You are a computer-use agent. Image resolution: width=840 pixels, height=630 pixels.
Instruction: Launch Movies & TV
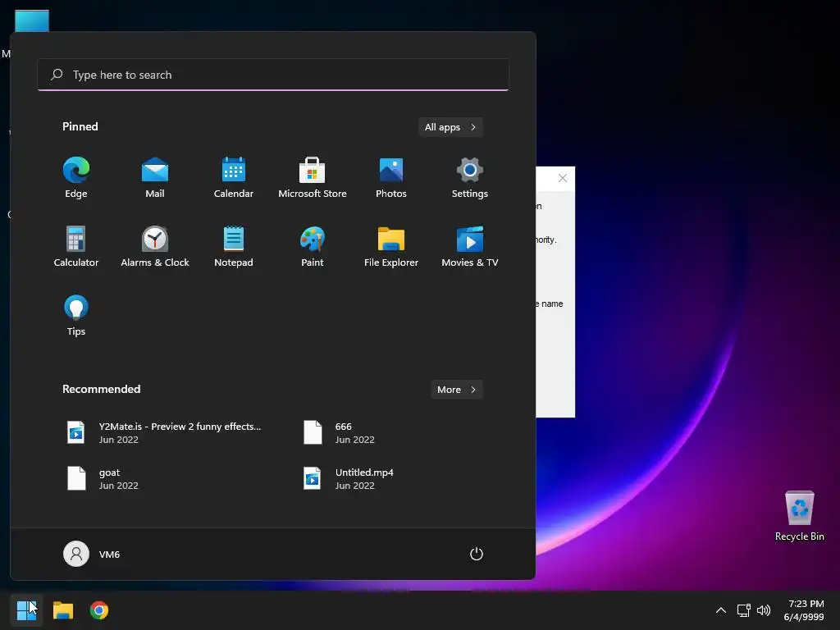[x=470, y=246]
